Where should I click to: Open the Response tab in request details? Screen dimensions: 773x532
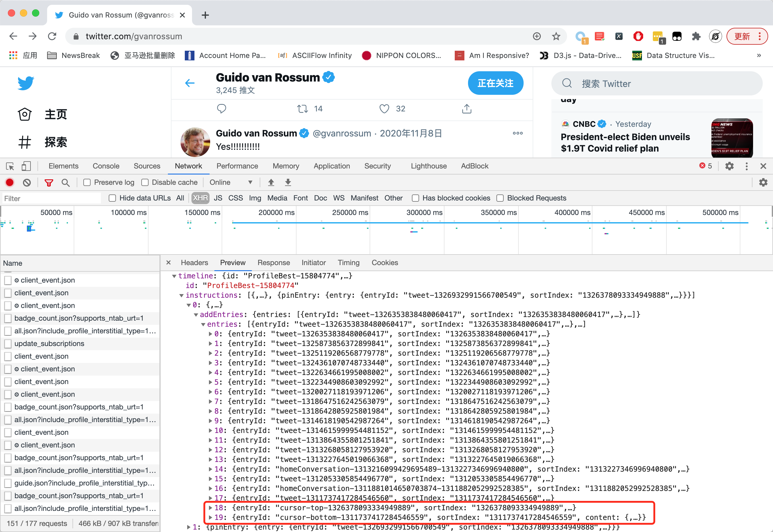(273, 263)
